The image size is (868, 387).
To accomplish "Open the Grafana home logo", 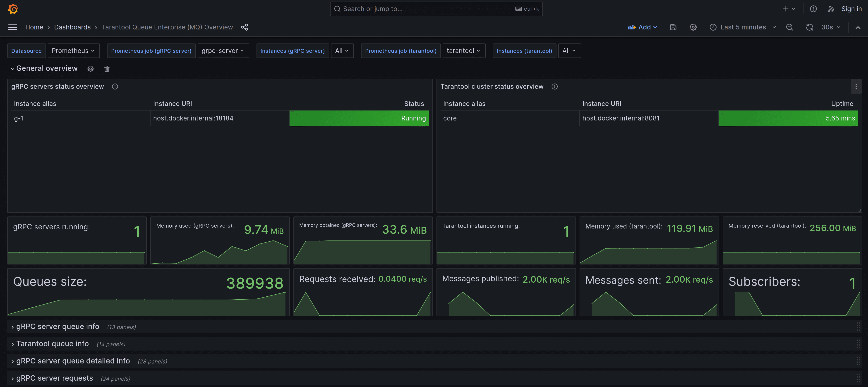I will tap(13, 9).
